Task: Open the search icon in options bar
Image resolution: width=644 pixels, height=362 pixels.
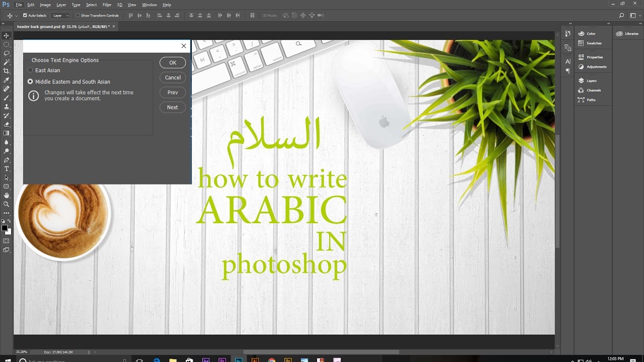Action: (622, 16)
